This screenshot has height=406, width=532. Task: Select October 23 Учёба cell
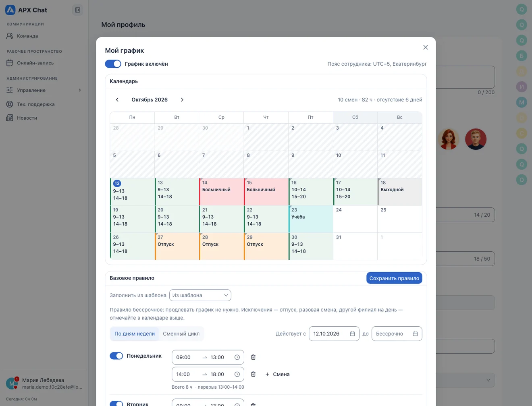click(311, 219)
